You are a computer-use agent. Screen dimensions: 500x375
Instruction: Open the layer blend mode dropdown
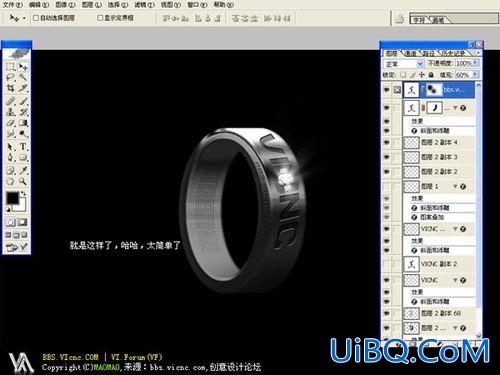pos(404,63)
